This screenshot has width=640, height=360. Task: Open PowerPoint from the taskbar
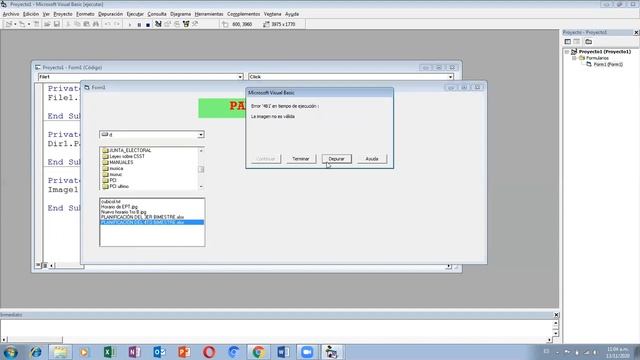(184, 352)
